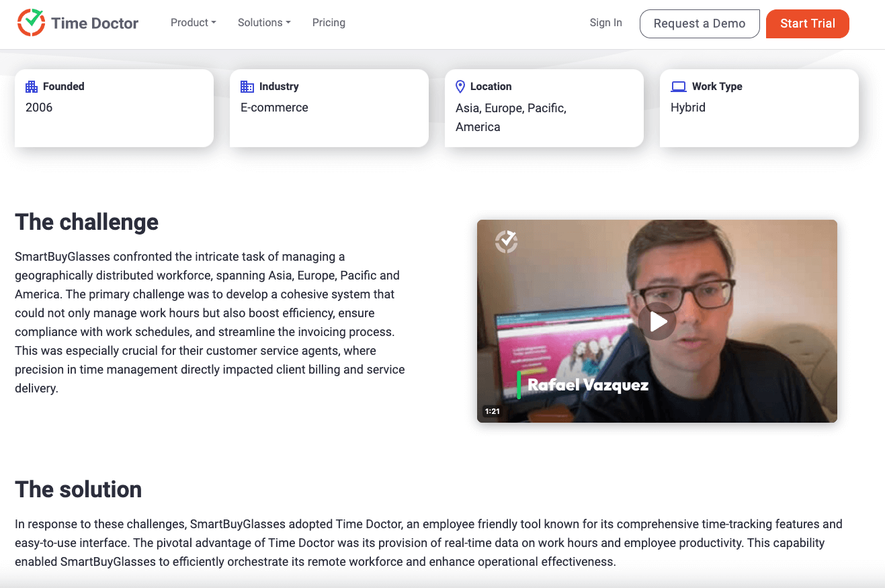Open the Pricing page
885x588 pixels.
click(329, 22)
